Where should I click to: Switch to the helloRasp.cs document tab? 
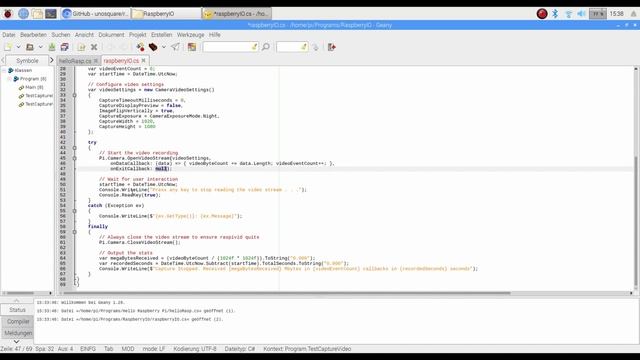75,61
